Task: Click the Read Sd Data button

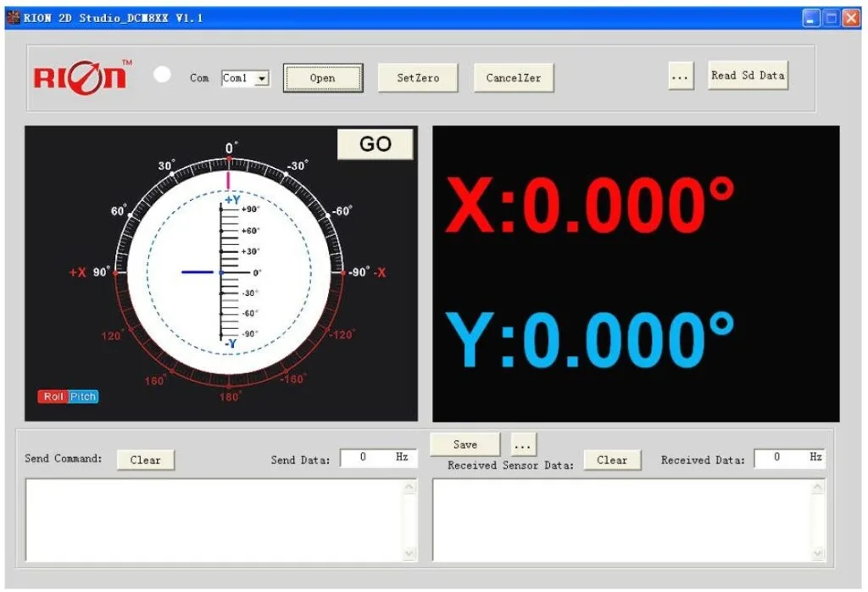Action: [748, 75]
